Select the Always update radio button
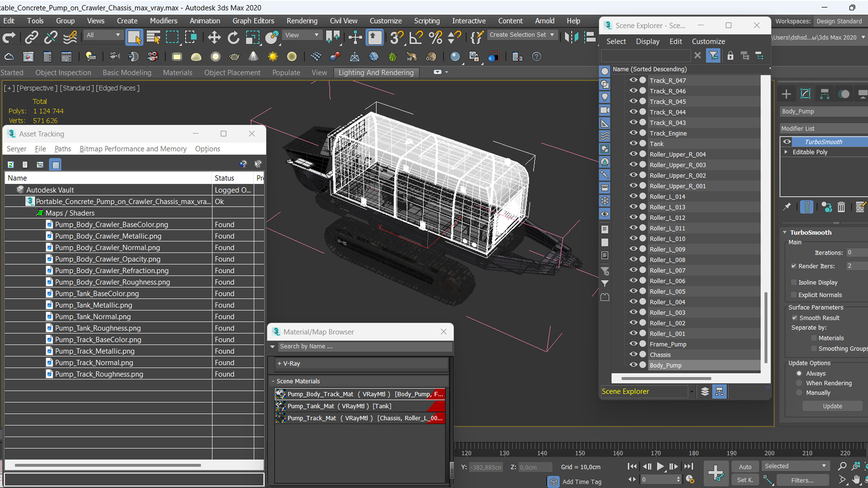 799,374
